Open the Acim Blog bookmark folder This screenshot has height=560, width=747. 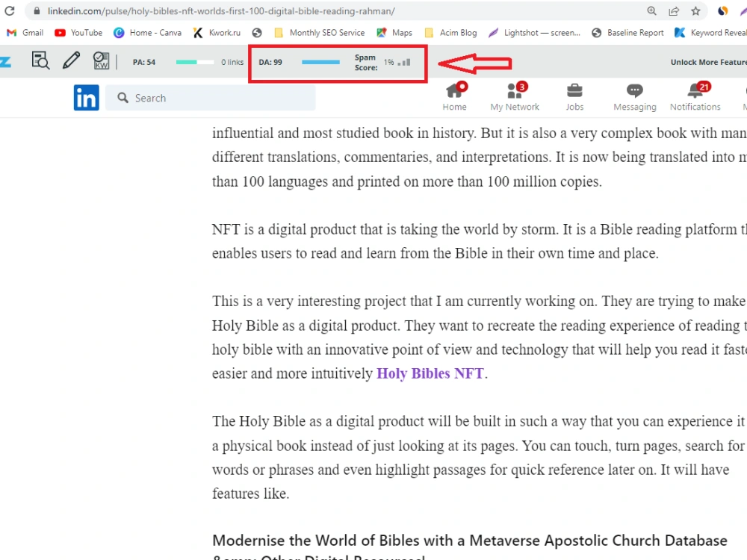450,32
